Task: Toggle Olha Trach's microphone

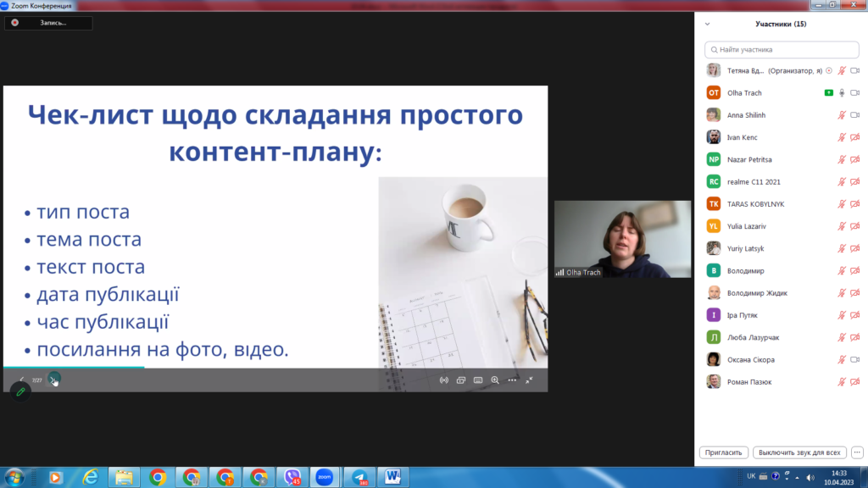Action: coord(842,93)
